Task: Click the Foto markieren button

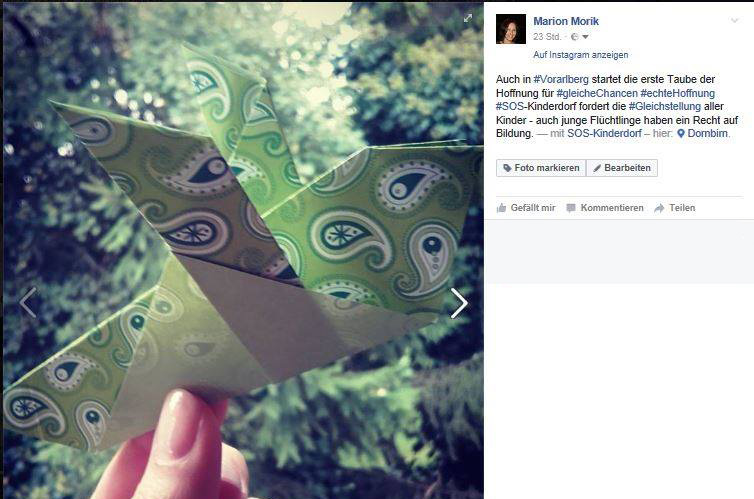Action: pyautogui.click(x=541, y=168)
